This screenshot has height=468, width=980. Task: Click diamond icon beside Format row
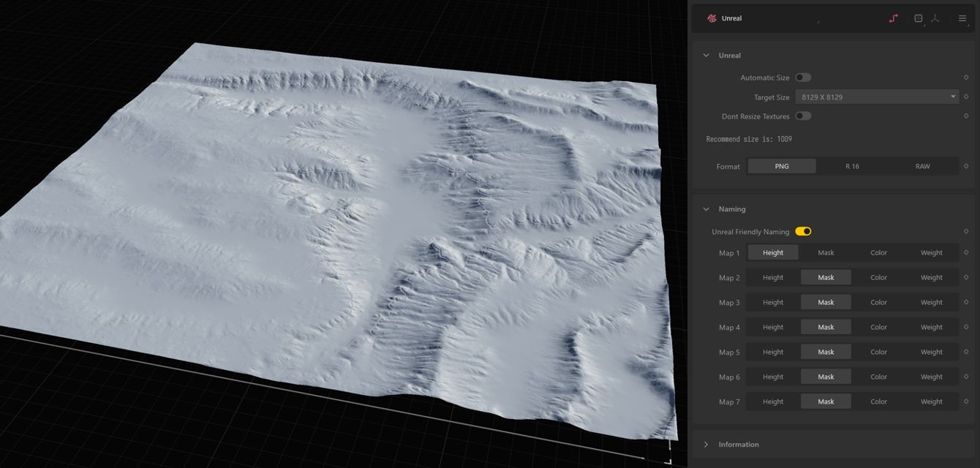click(x=966, y=166)
